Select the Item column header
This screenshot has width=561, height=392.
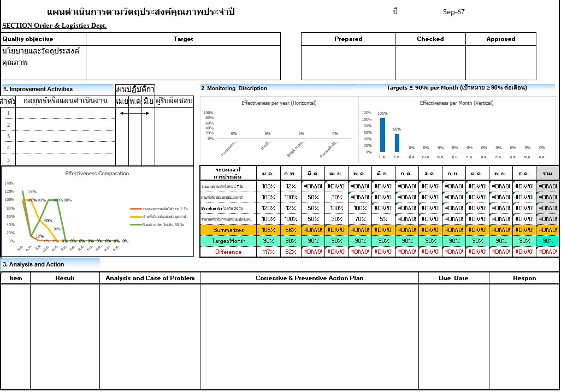[15, 278]
